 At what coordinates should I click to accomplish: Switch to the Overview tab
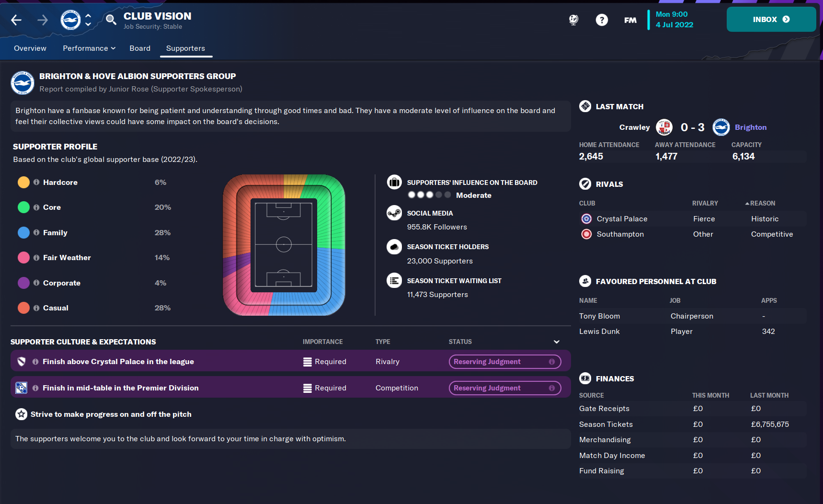coord(30,48)
